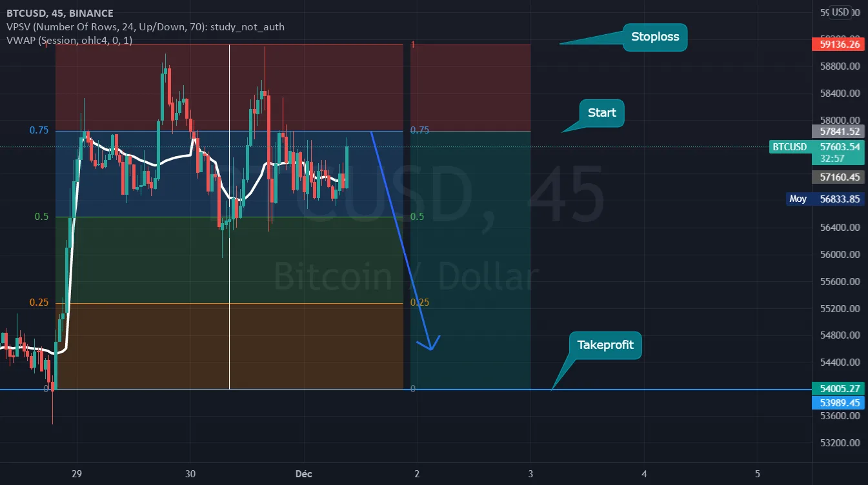
Task: Click the red 59136.26 price label
Action: point(837,45)
